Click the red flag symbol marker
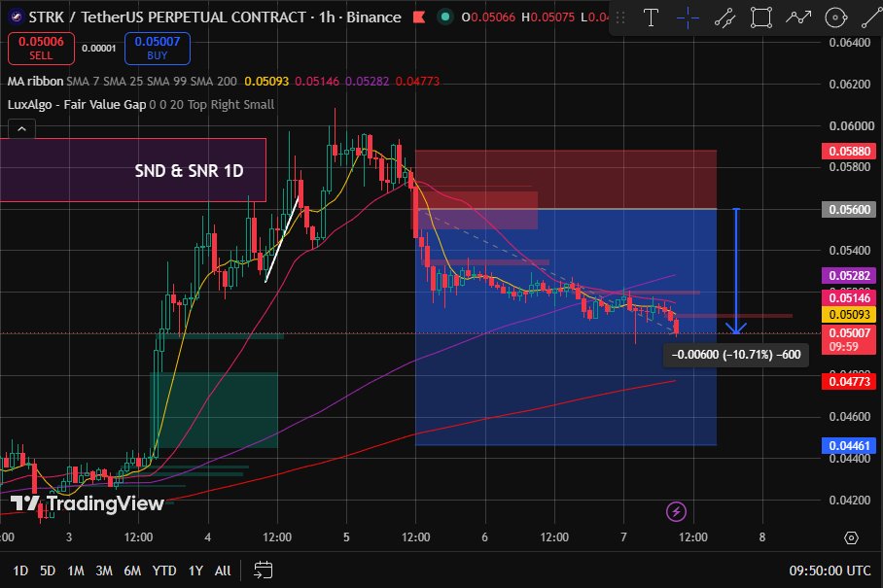 pyautogui.click(x=419, y=17)
